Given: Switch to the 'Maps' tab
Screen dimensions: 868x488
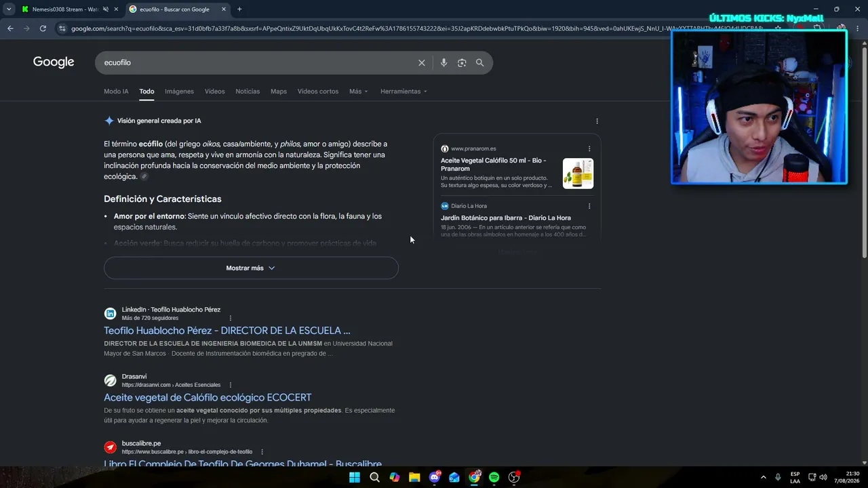Looking at the screenshot, I should click(279, 91).
